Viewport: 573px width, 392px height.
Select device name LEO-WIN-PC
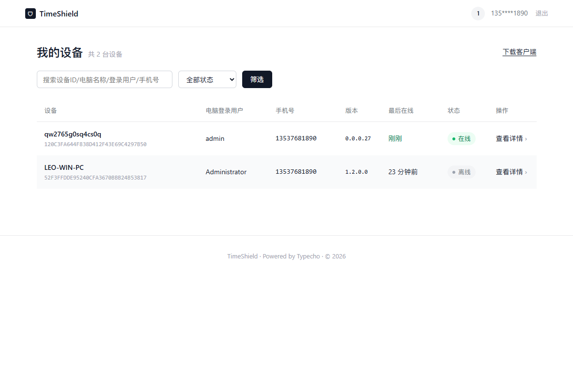tap(64, 167)
